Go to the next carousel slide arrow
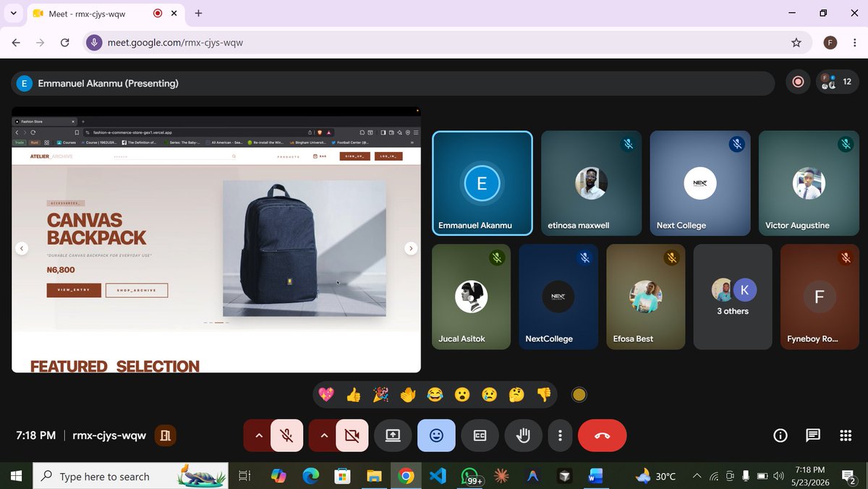This screenshot has height=489, width=868. pos(411,248)
